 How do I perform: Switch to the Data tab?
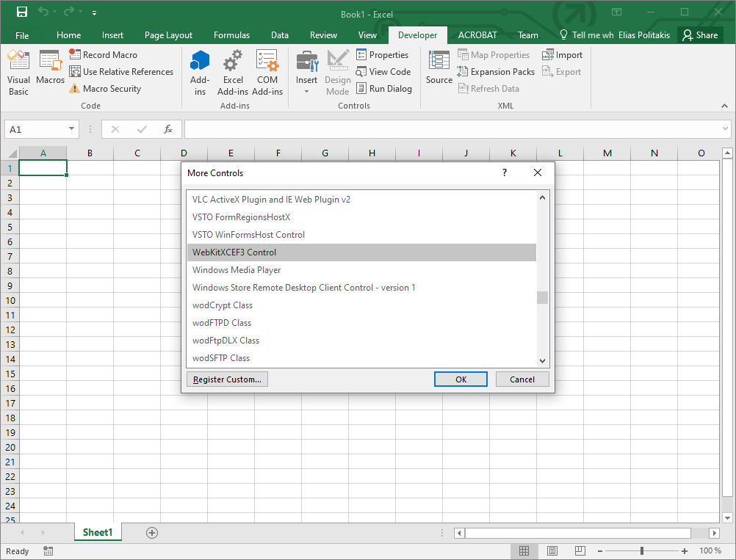point(280,35)
